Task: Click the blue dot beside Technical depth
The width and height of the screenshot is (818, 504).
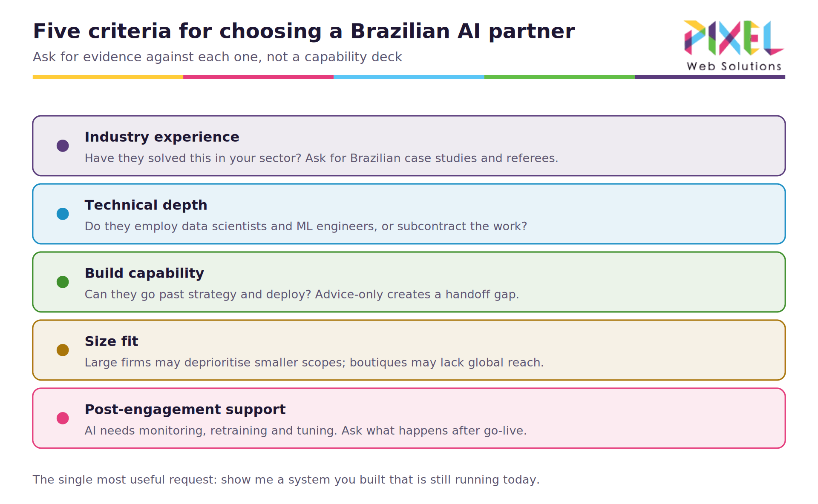Action: pos(63,214)
